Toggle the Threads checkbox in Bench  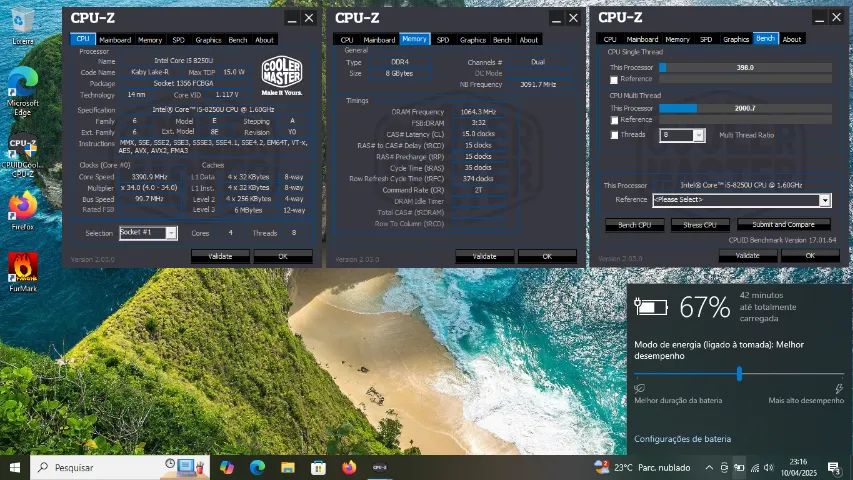[614, 135]
